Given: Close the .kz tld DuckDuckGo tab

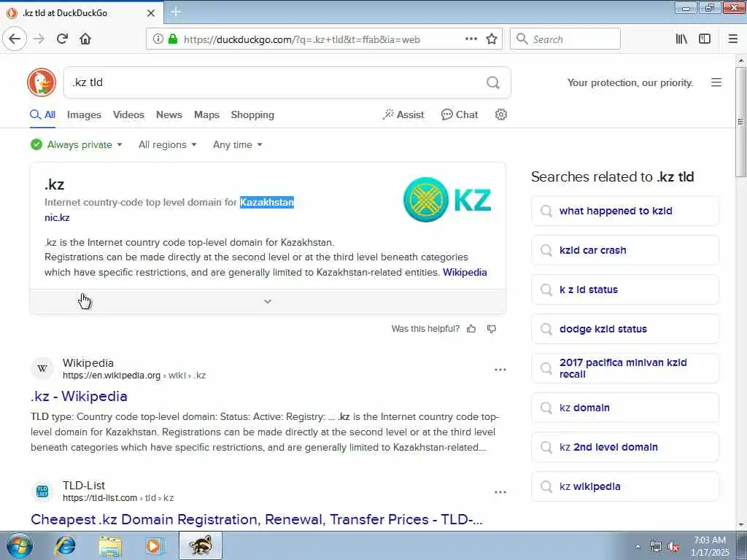Looking at the screenshot, I should point(150,13).
